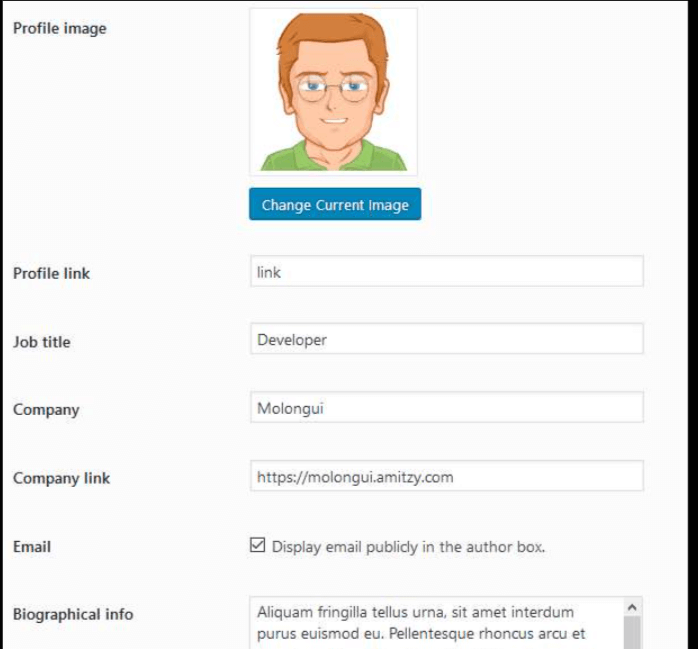Click the 'Display email publicly in the author box' label

[408, 547]
